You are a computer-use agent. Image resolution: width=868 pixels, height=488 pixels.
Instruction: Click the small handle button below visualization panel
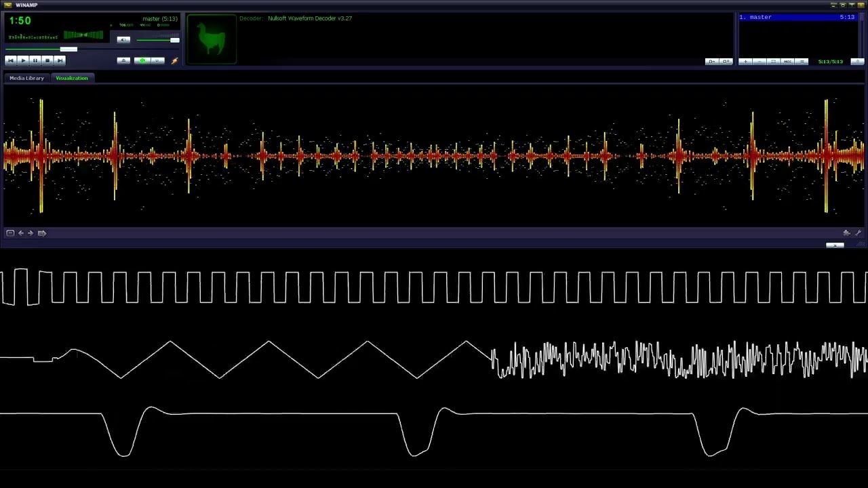[835, 245]
